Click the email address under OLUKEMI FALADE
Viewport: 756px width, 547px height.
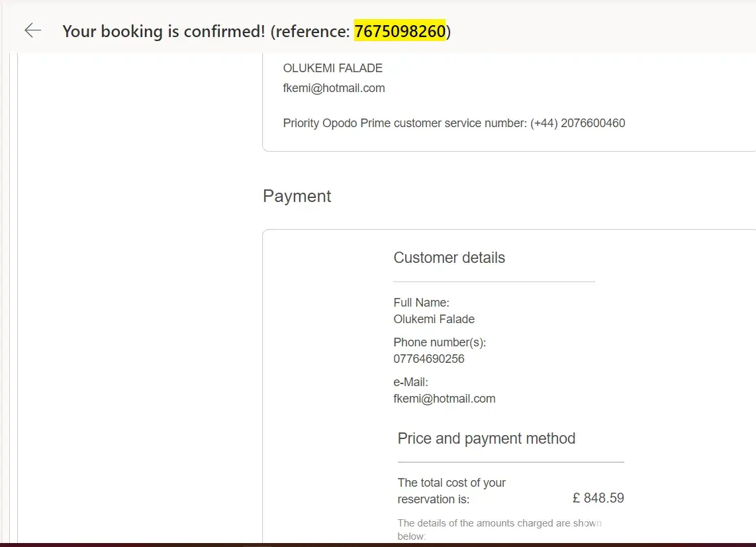(x=334, y=88)
